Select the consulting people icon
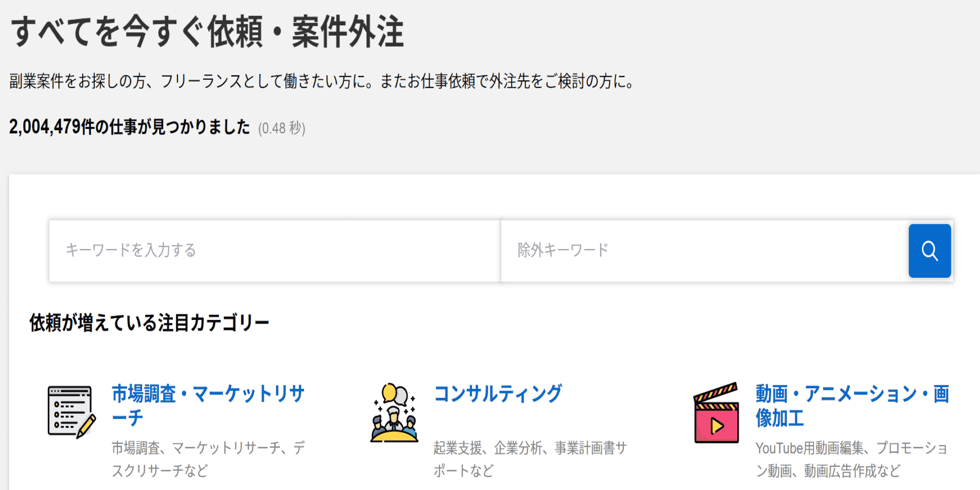The height and width of the screenshot is (490, 980). pos(394,412)
